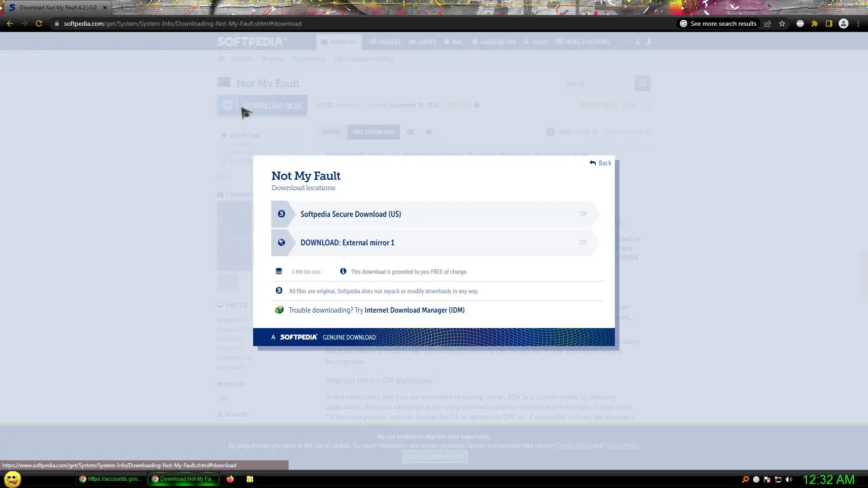Click Softpedia Secure Download (US)

(350, 214)
